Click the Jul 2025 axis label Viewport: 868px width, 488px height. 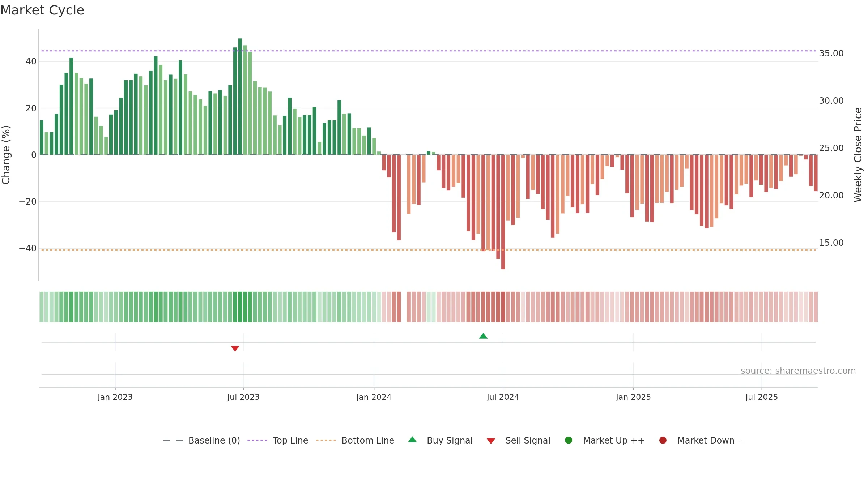(x=762, y=397)
